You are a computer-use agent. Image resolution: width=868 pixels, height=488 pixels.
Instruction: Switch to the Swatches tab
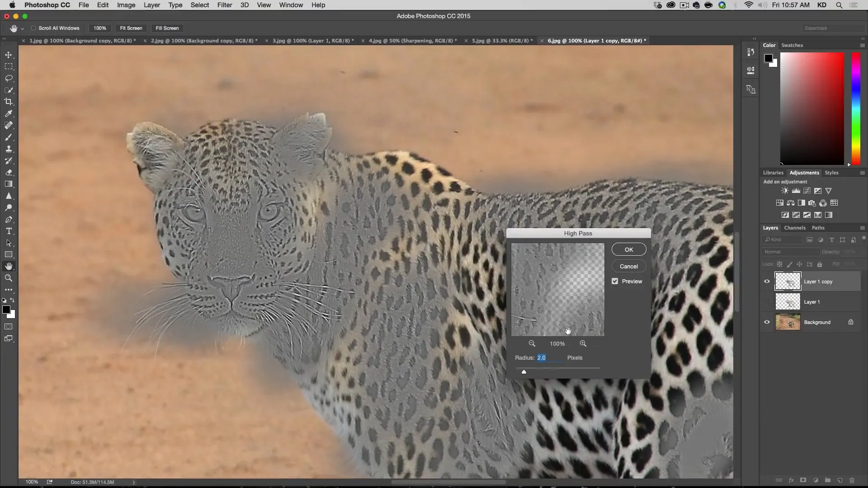(x=793, y=45)
